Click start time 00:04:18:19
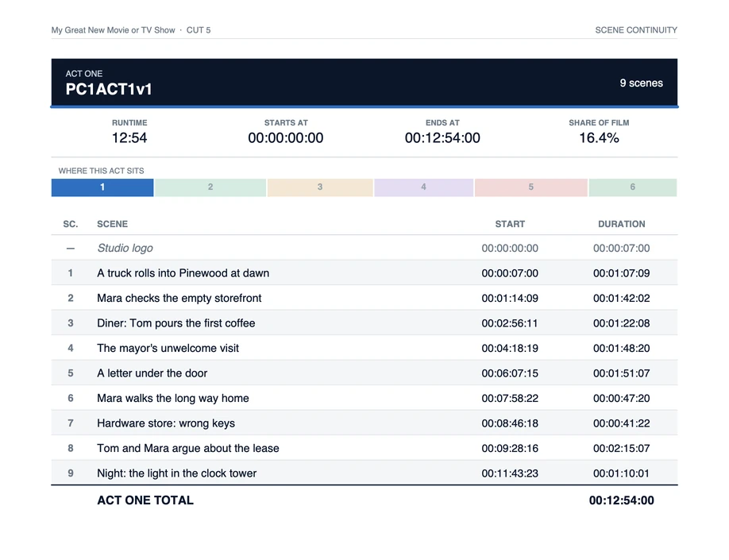 tap(510, 349)
